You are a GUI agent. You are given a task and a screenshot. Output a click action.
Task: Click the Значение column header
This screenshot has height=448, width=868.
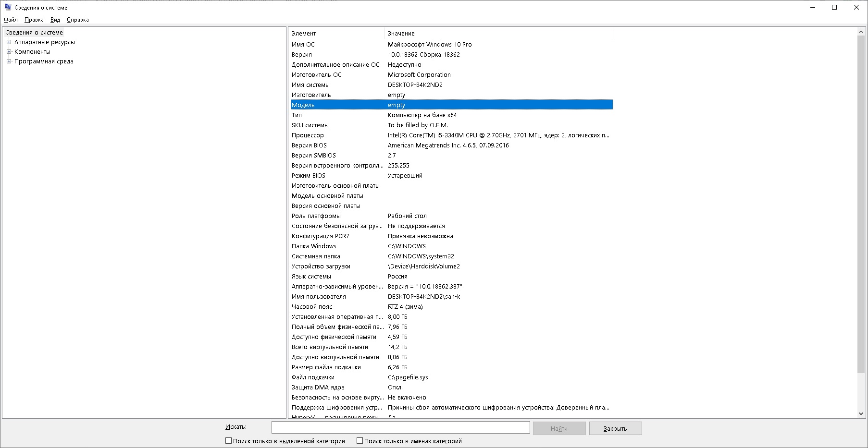click(499, 33)
